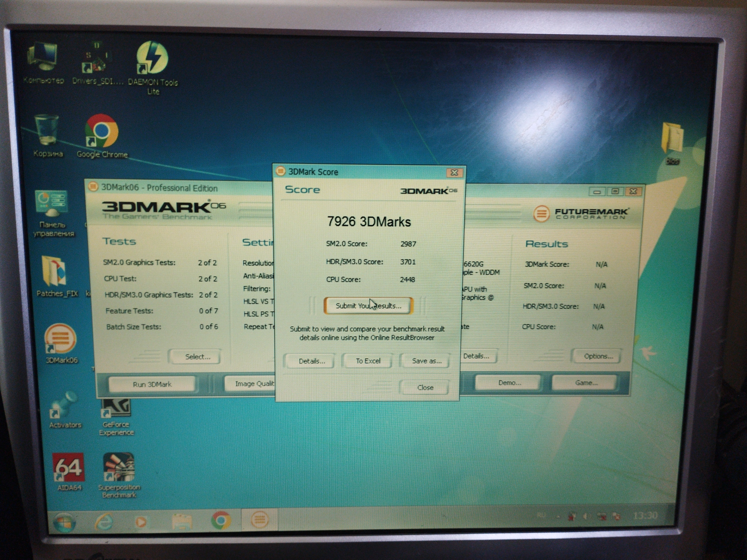Click SM2.0 Graphics Tests row
Viewport: 747px width, 560px height.
point(160,262)
